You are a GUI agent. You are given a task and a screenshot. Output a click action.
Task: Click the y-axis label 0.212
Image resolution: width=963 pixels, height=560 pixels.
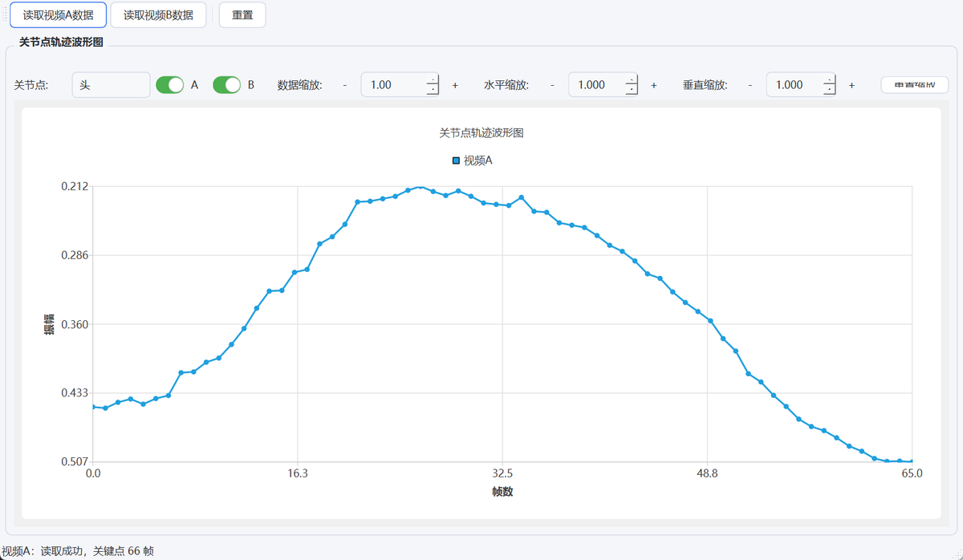pos(75,186)
